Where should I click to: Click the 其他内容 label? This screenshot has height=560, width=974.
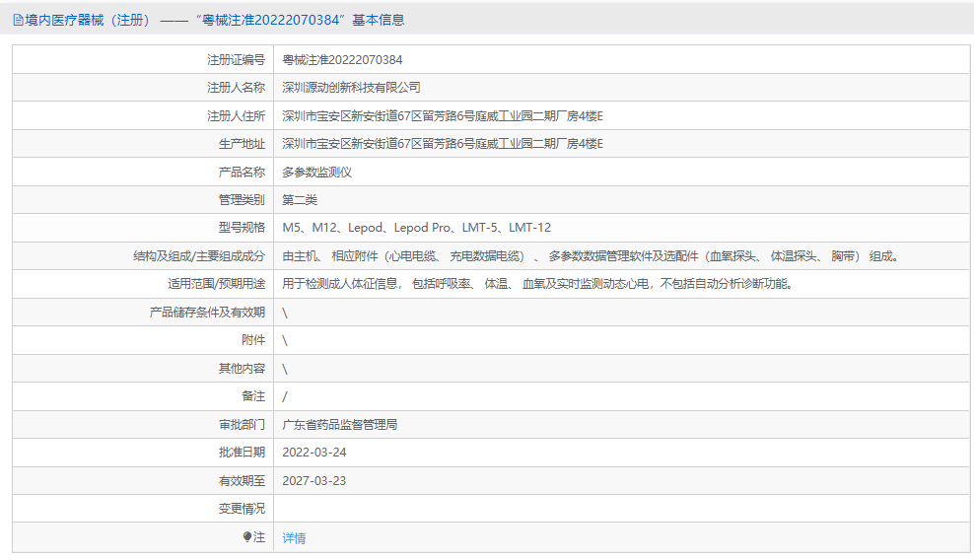click(x=242, y=369)
